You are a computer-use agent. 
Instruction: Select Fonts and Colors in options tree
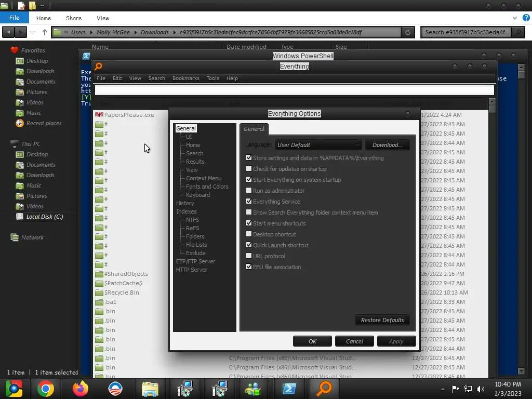pyautogui.click(x=207, y=187)
